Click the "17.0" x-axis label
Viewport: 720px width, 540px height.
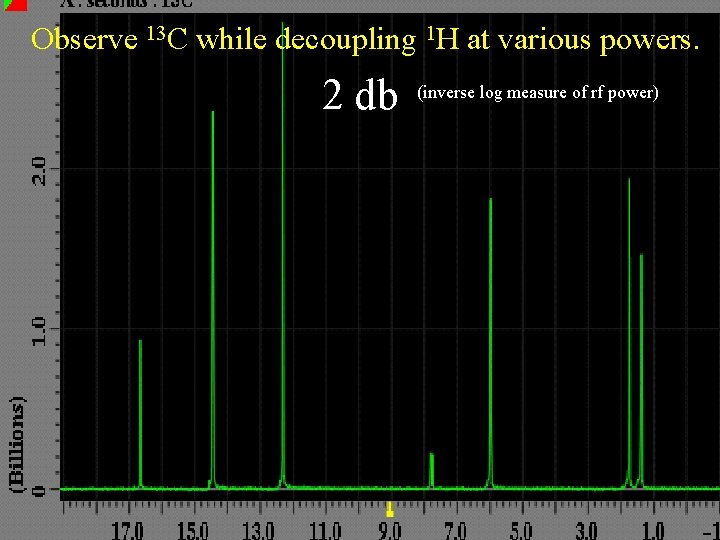[x=127, y=532]
